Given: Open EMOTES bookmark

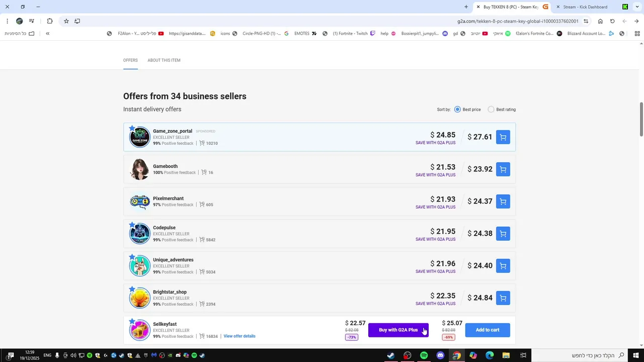Looking at the screenshot, I should [305, 34].
